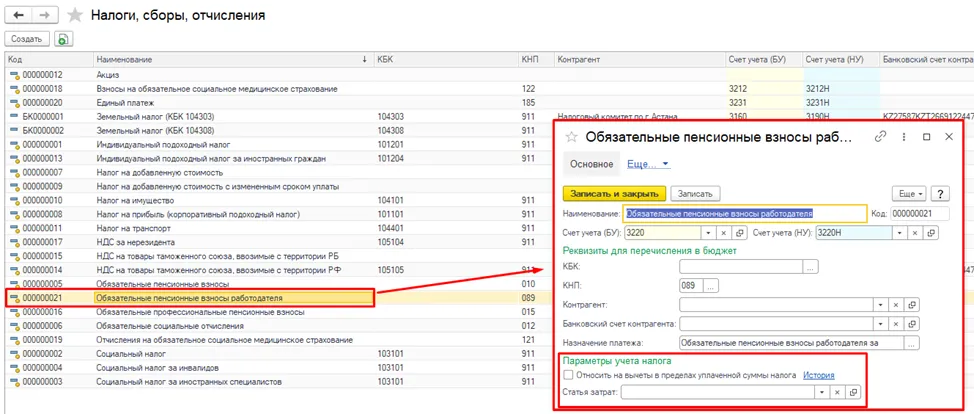
Task: Select row Налог на имущество
Action: (x=280, y=201)
